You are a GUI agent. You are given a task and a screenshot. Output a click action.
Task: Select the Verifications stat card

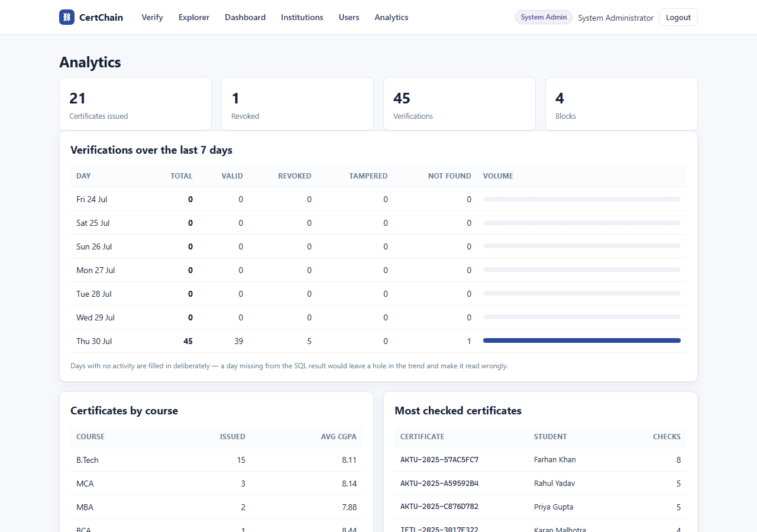pos(460,103)
